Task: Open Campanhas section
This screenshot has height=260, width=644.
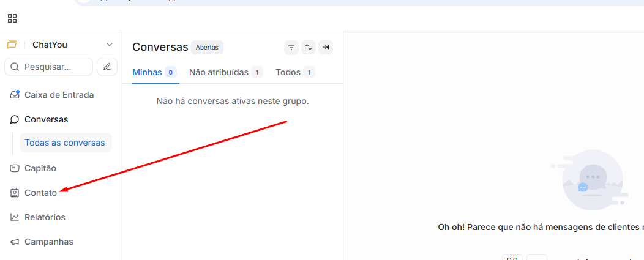Action: [x=48, y=242]
